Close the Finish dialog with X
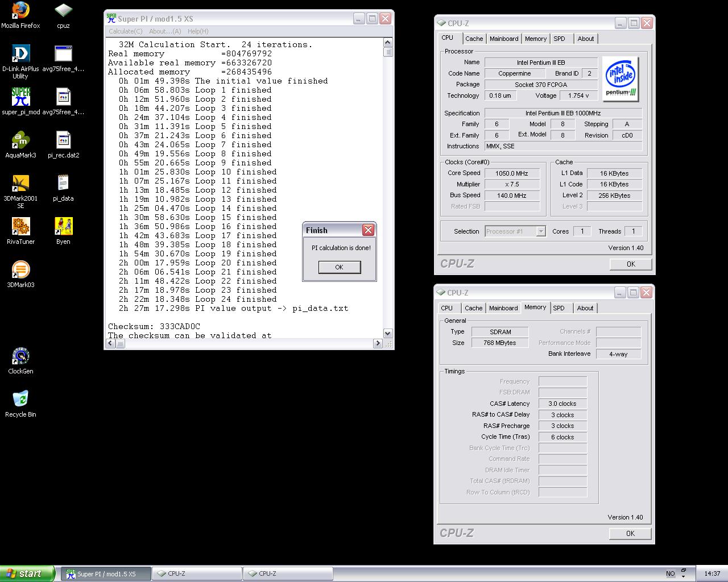728x582 pixels. [368, 230]
